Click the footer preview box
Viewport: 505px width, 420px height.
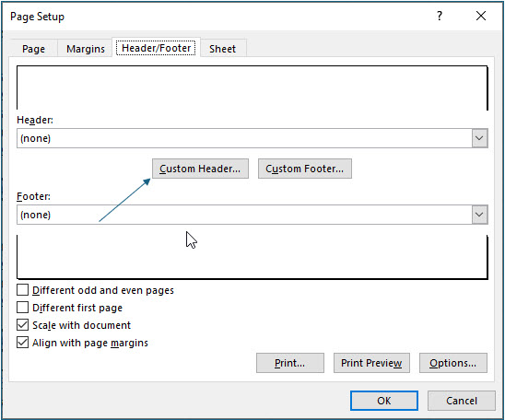point(252,257)
